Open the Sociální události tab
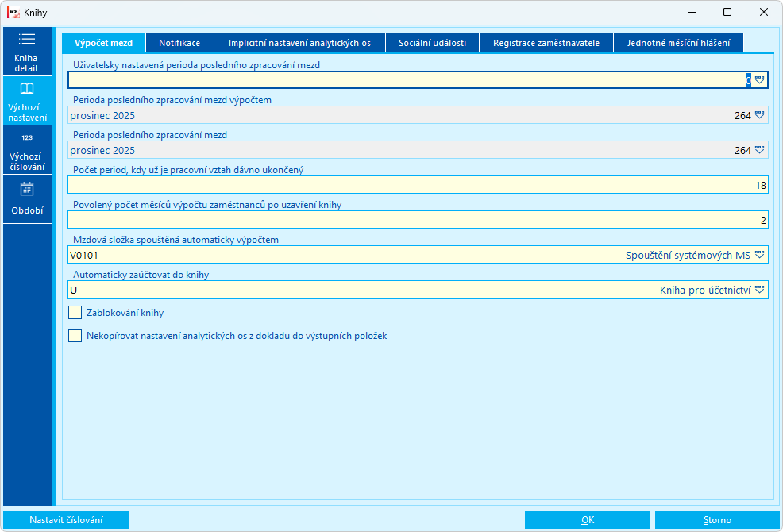783x532 pixels. 433,43
